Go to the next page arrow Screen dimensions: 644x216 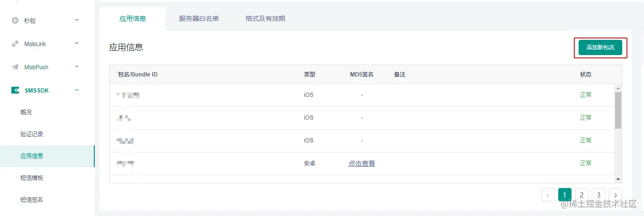click(616, 195)
